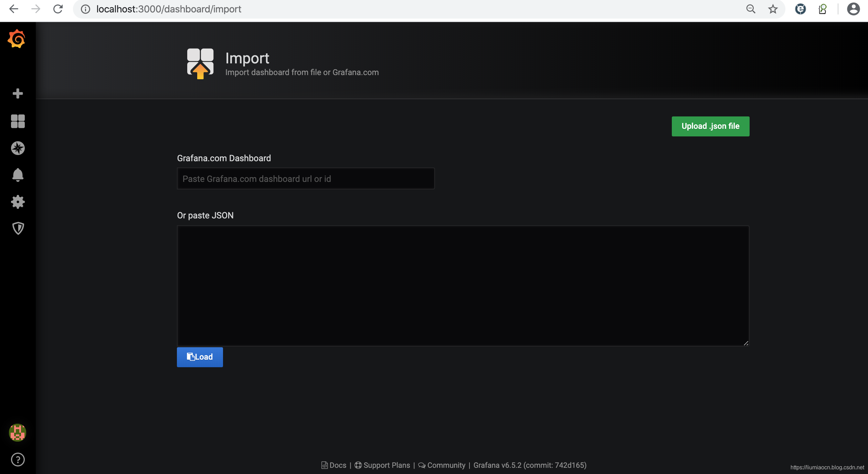The width and height of the screenshot is (868, 474).
Task: Open the Configuration gear icon
Action: point(18,202)
